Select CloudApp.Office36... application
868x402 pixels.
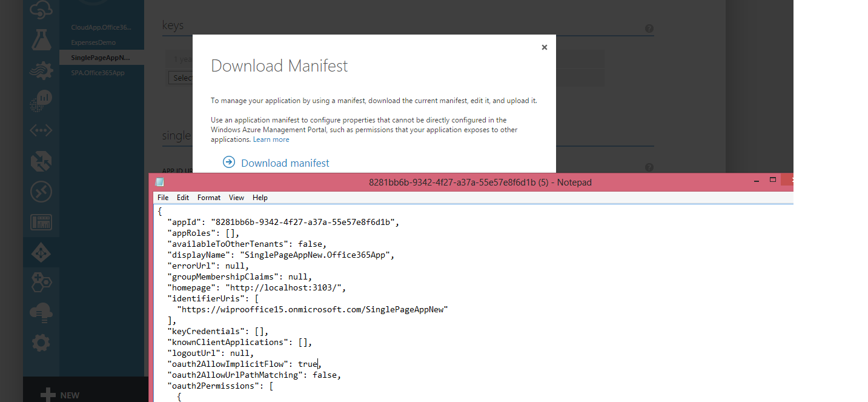coord(101,27)
